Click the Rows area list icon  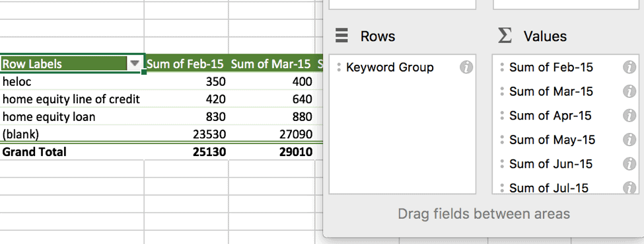tap(341, 36)
